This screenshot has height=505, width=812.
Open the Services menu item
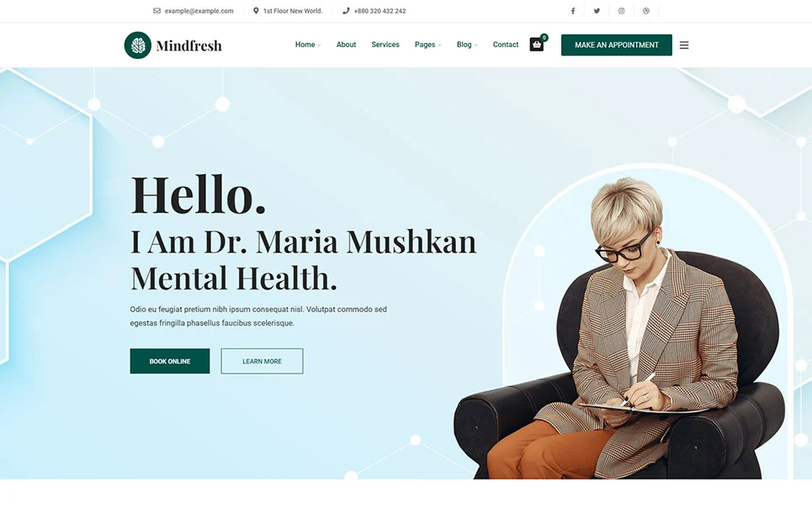[x=385, y=45]
